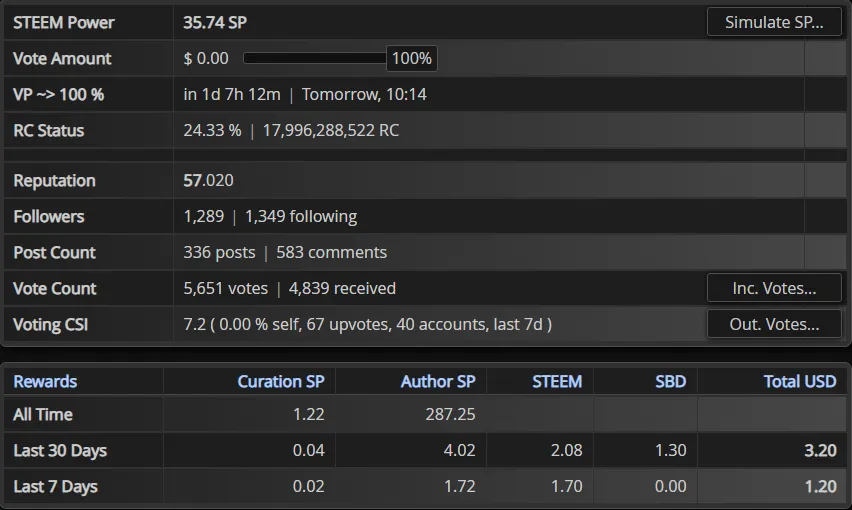Click Last 7 Days STEEM 1.70
Viewport: 852px width, 510px height.
tap(567, 486)
